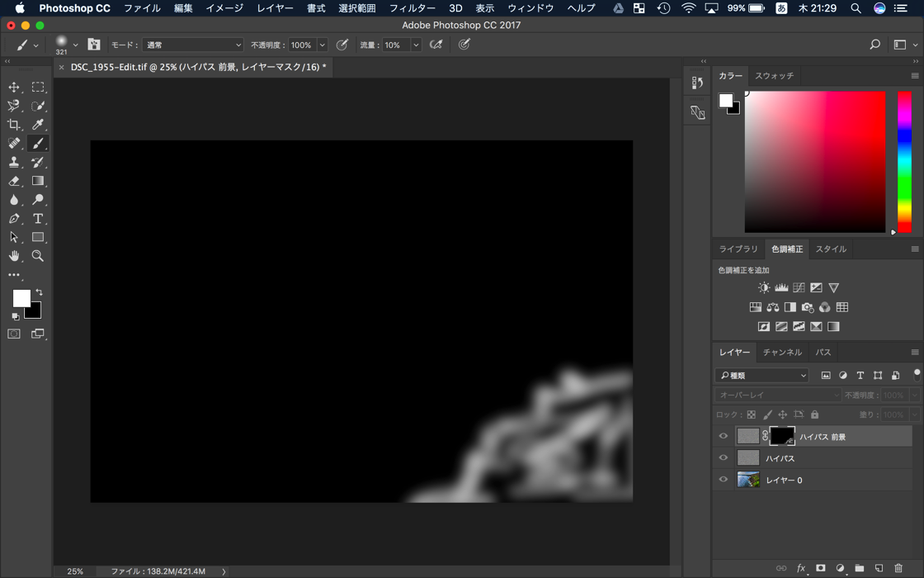Image resolution: width=924 pixels, height=578 pixels.
Task: Select the Eraser tool
Action: point(14,181)
